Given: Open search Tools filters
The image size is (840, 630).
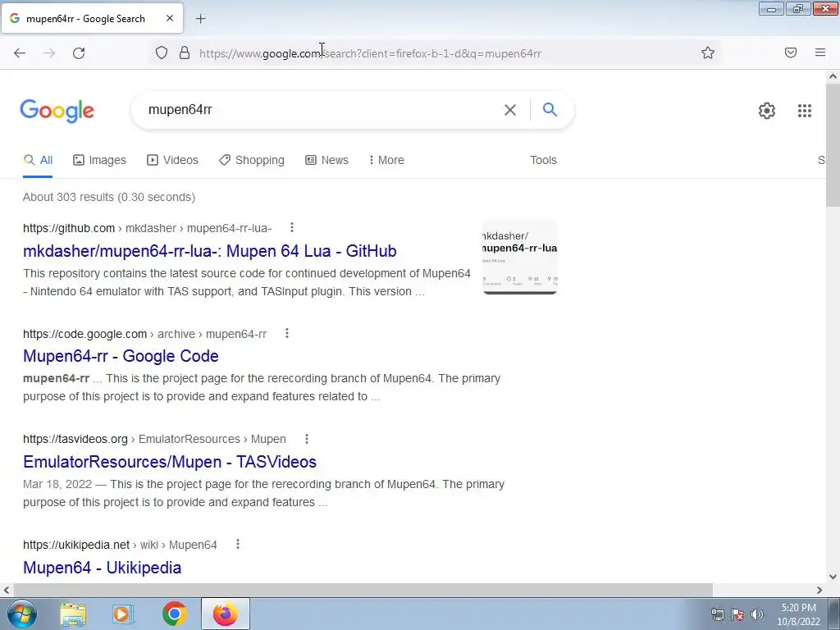Looking at the screenshot, I should (x=543, y=160).
